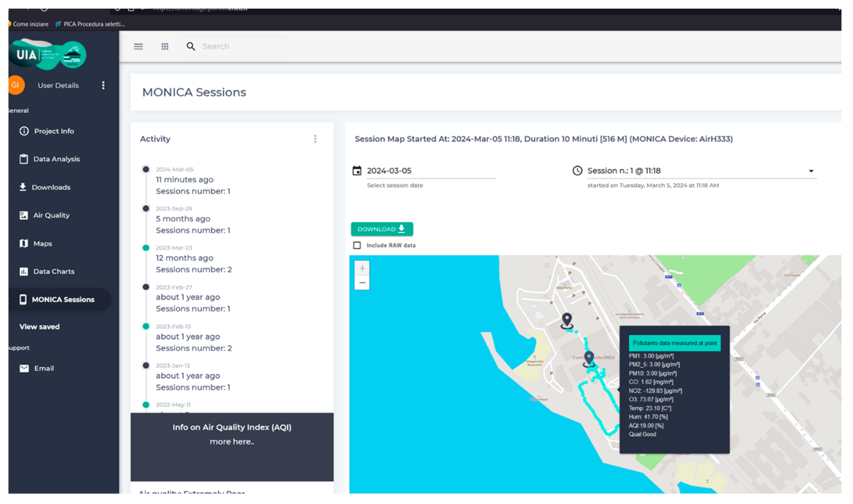Screen dimensions: 853x504
Task: Select the 2023-Sep-29 activity marker
Action: (x=146, y=209)
